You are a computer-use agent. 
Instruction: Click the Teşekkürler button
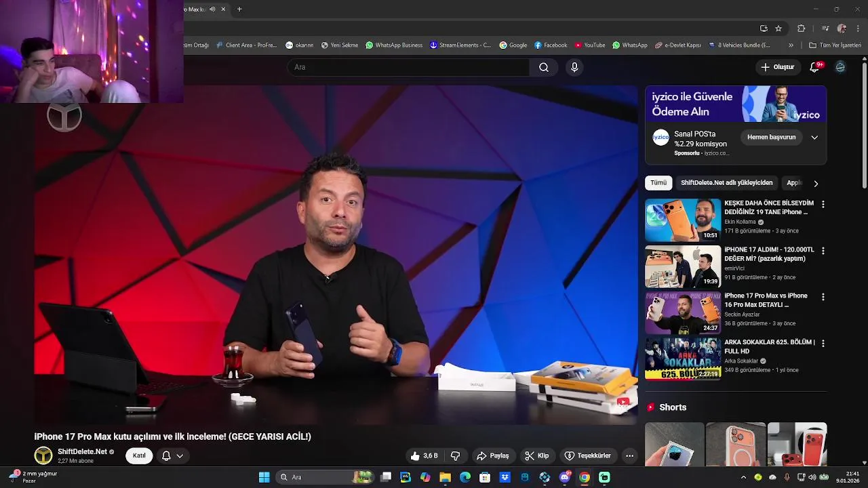point(588,455)
